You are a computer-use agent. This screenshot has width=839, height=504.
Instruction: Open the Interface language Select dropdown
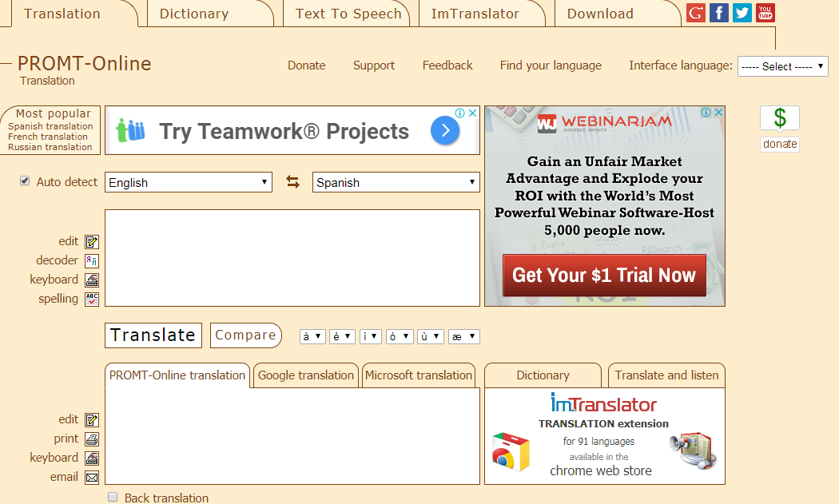783,66
